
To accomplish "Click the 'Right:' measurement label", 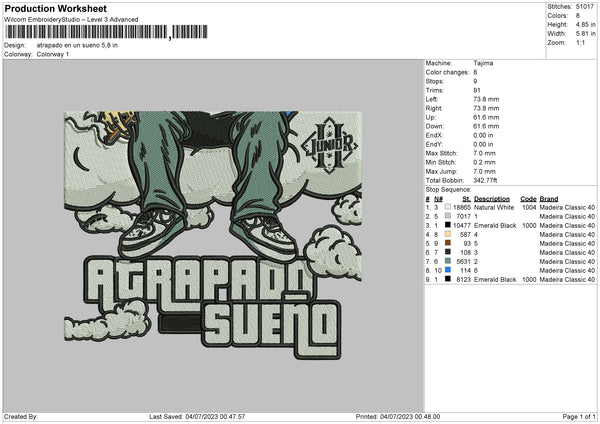I will [434, 108].
